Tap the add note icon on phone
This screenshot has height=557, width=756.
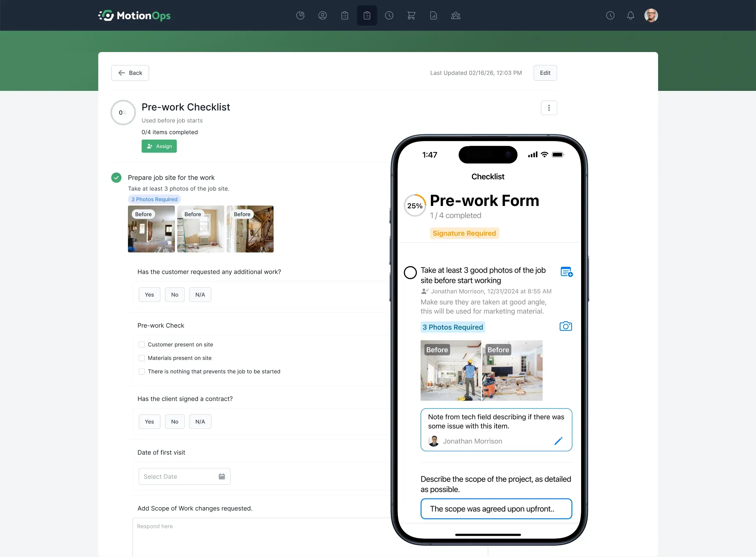pyautogui.click(x=567, y=272)
